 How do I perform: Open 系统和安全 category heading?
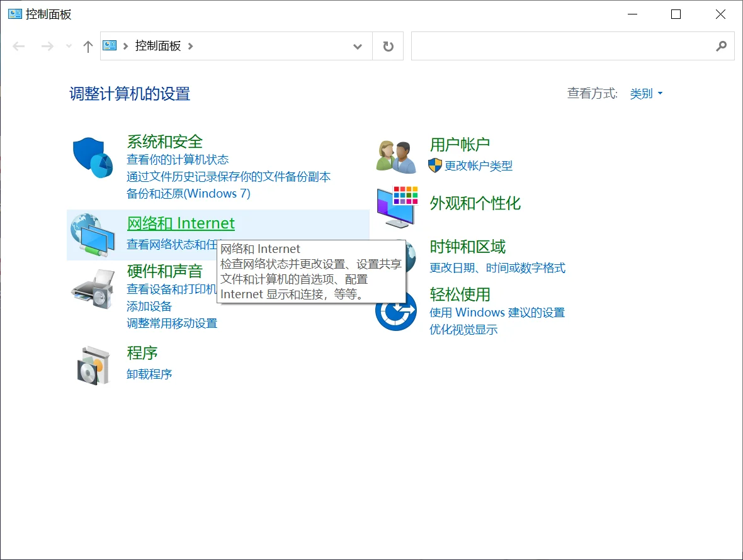(165, 142)
